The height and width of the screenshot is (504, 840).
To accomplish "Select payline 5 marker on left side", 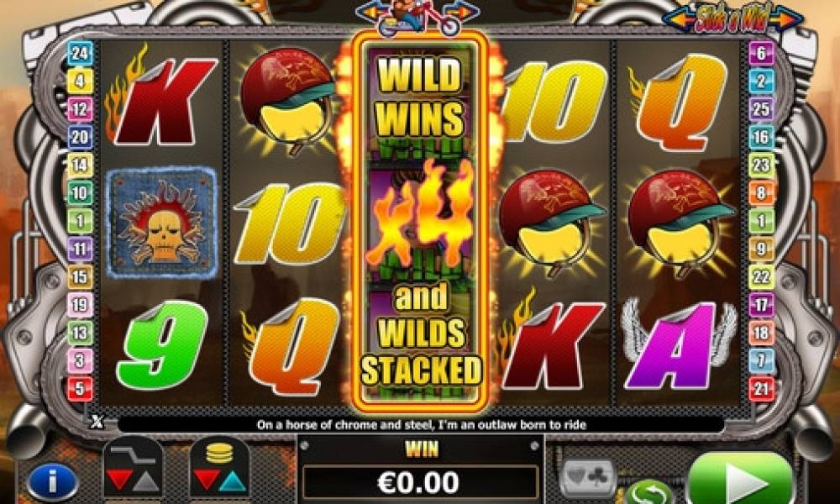I will 80,388.
